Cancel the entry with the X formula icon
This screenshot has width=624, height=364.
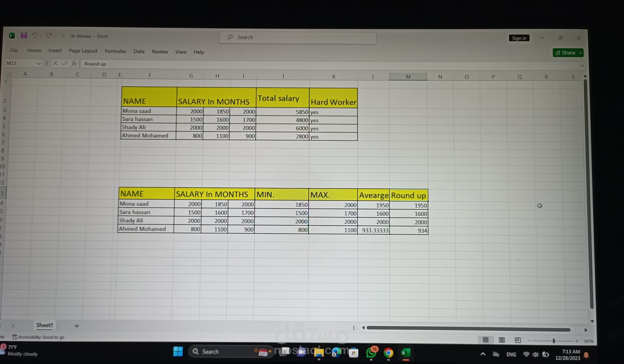(x=56, y=64)
